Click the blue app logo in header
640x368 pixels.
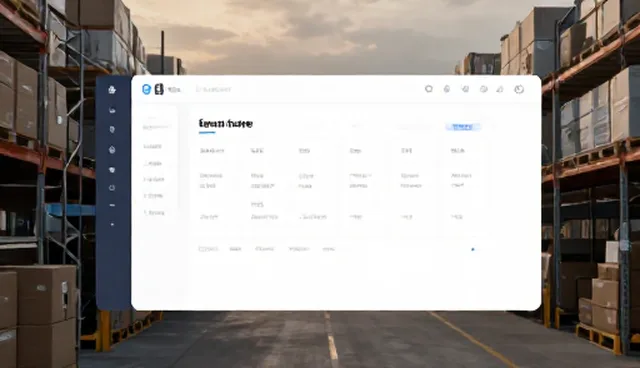146,89
